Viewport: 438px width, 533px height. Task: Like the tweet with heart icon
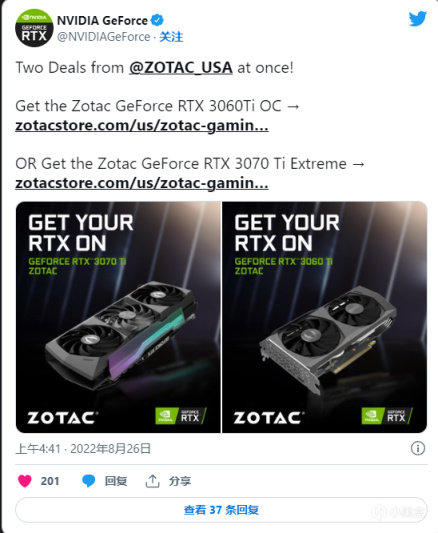[x=24, y=481]
